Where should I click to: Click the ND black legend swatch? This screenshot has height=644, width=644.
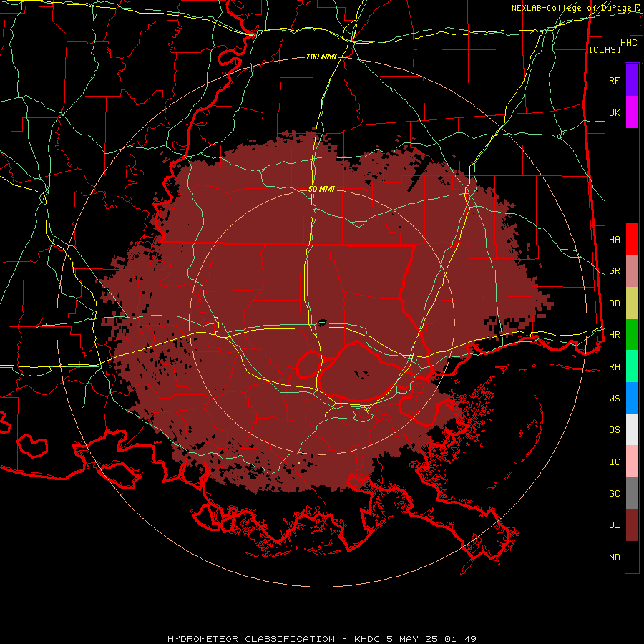632,557
